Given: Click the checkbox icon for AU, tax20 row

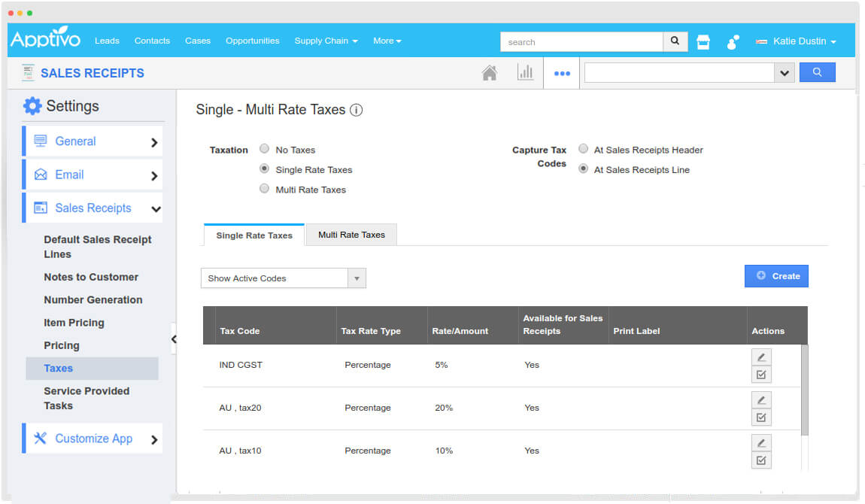Looking at the screenshot, I should 761,417.
